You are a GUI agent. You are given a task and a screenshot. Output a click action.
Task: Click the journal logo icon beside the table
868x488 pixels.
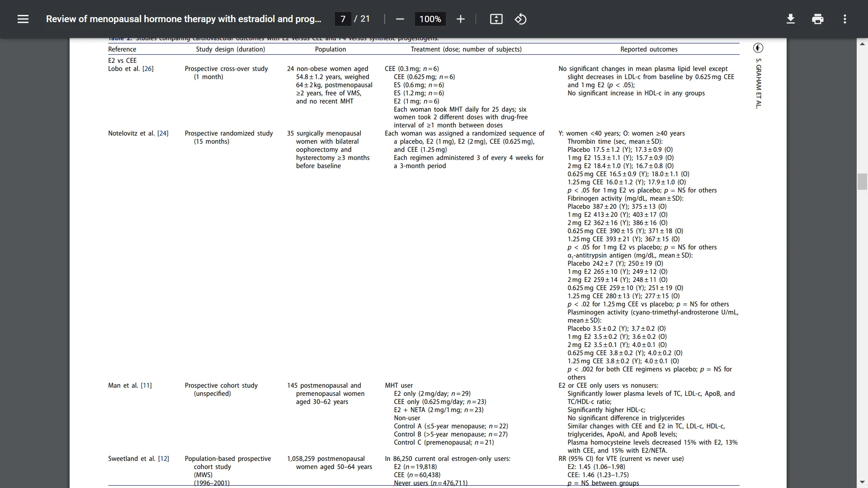point(758,48)
